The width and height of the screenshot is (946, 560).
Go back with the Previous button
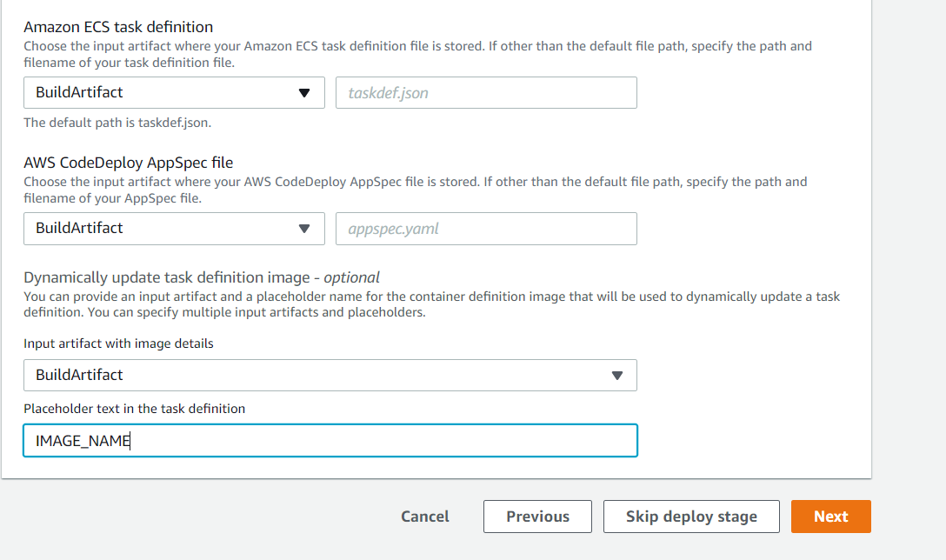(x=537, y=517)
